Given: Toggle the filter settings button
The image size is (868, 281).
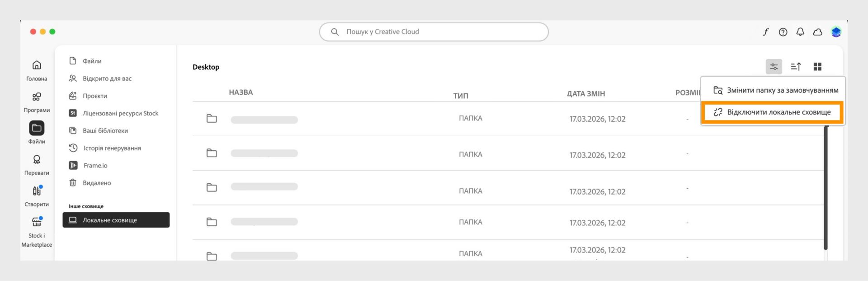Looking at the screenshot, I should pos(774,67).
